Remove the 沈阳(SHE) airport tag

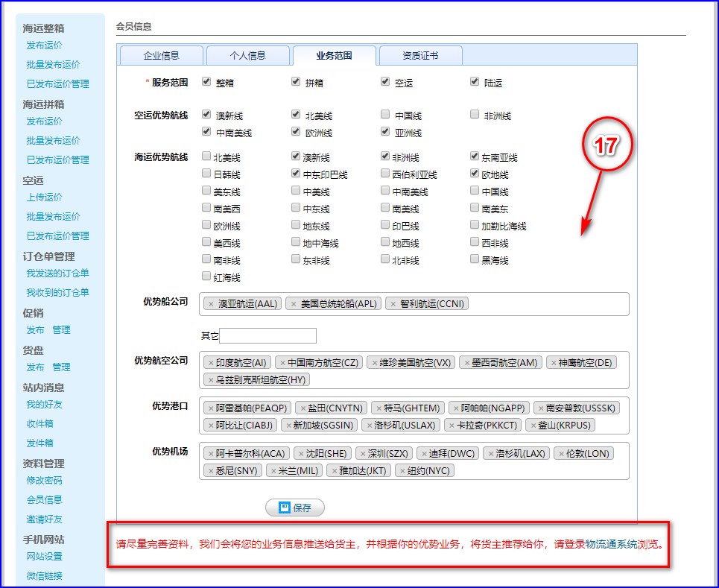(x=301, y=454)
